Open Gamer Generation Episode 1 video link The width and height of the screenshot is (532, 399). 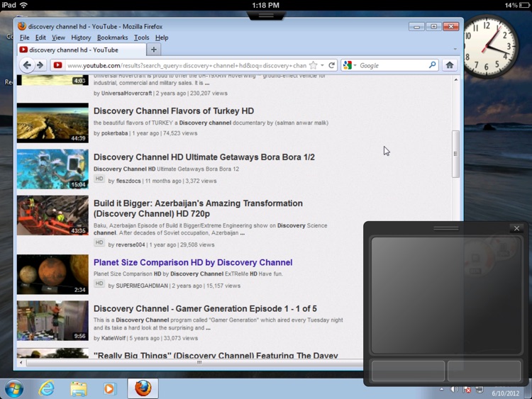[x=205, y=308]
